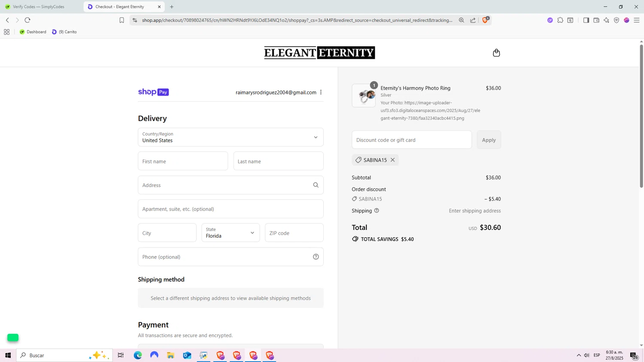
Task: Open Leo AI assistant icon
Action: pyautogui.click(x=606, y=20)
